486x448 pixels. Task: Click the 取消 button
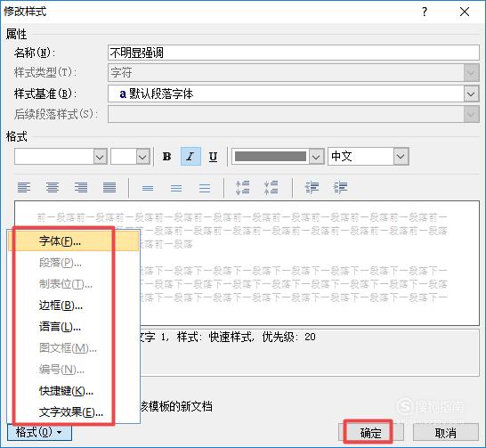pos(445,433)
